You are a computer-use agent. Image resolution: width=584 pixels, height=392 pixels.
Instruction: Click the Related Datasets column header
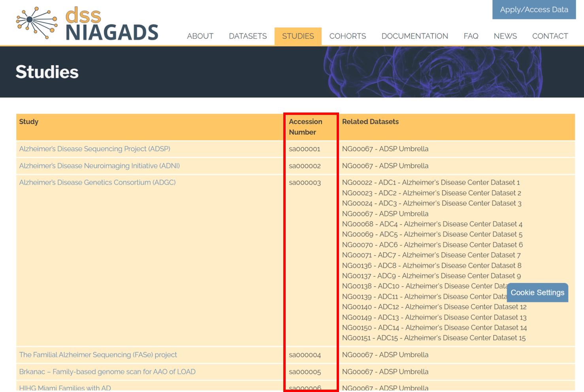370,122
